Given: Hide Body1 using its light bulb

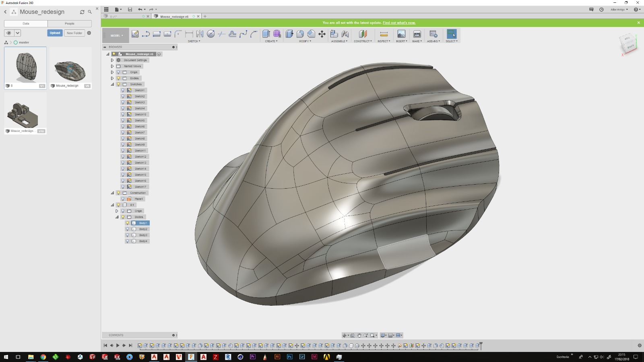Looking at the screenshot, I should click(x=128, y=223).
